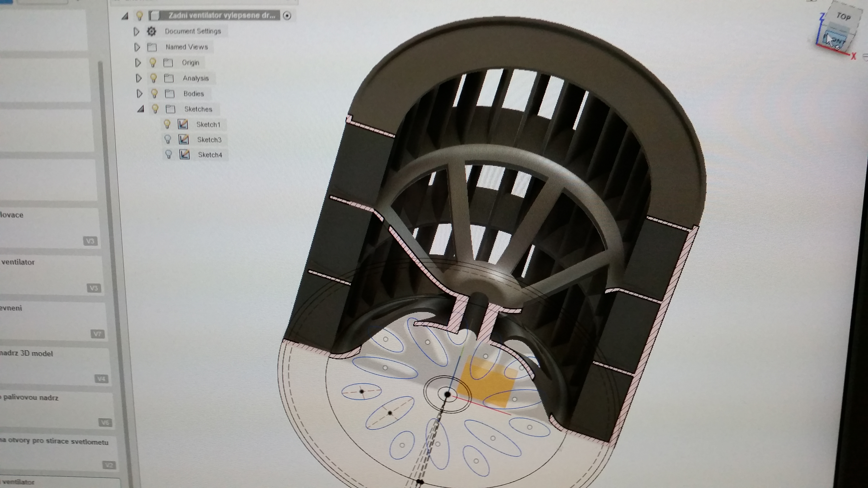Viewport: 868px width, 488px height.
Task: Click the Sketch3 sketch icon
Action: point(183,139)
